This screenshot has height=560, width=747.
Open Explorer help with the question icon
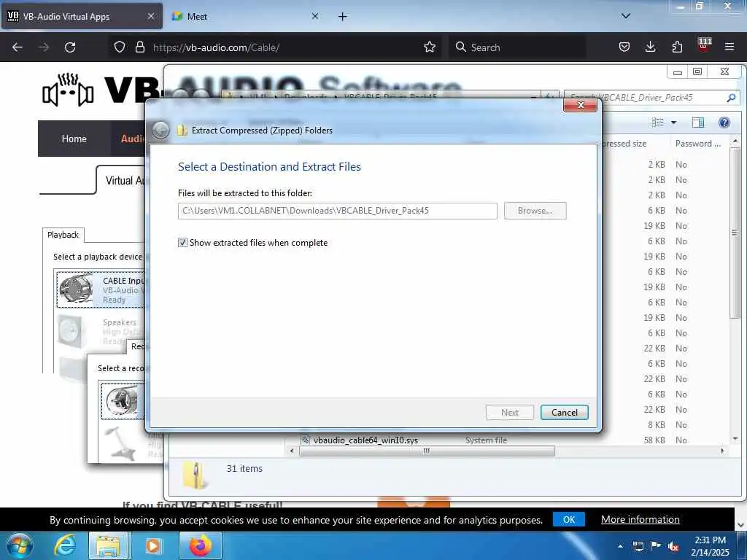click(x=724, y=122)
